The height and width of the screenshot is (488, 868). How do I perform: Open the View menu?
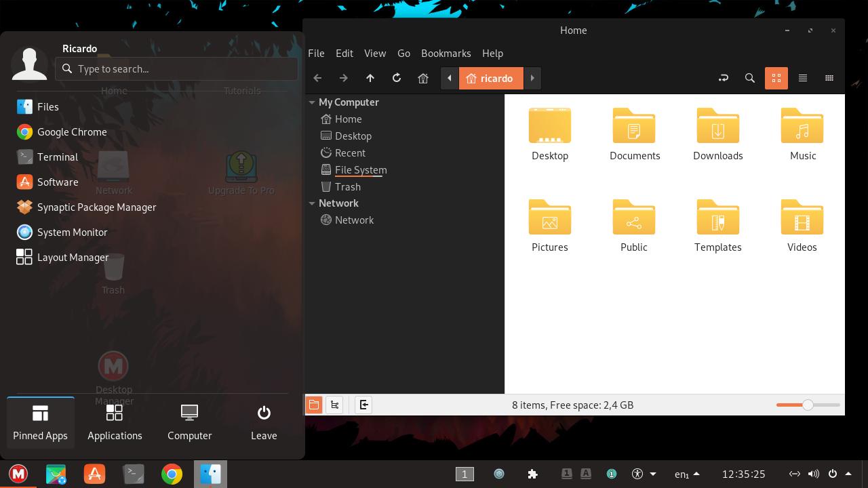pos(375,53)
